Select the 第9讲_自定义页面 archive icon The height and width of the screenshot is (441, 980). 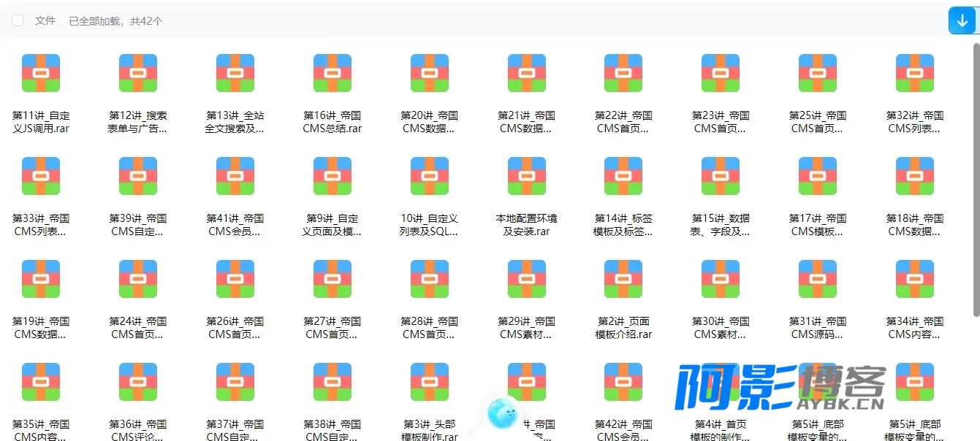pyautogui.click(x=333, y=176)
